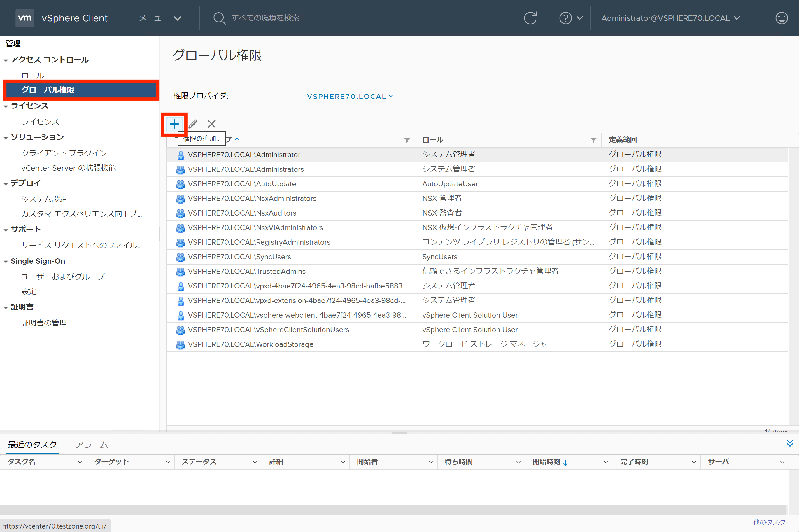Collapse the ライセンス section heading
Screen dimensions: 799x532
[x=6, y=106]
